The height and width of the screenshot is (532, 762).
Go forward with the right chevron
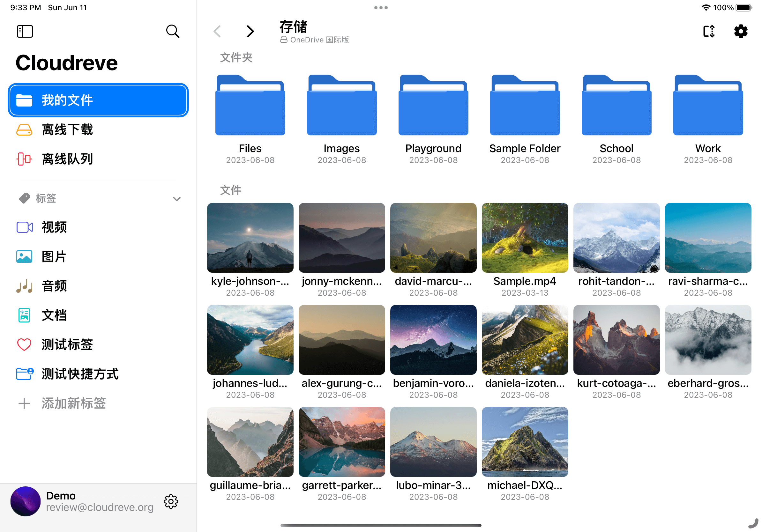(250, 32)
